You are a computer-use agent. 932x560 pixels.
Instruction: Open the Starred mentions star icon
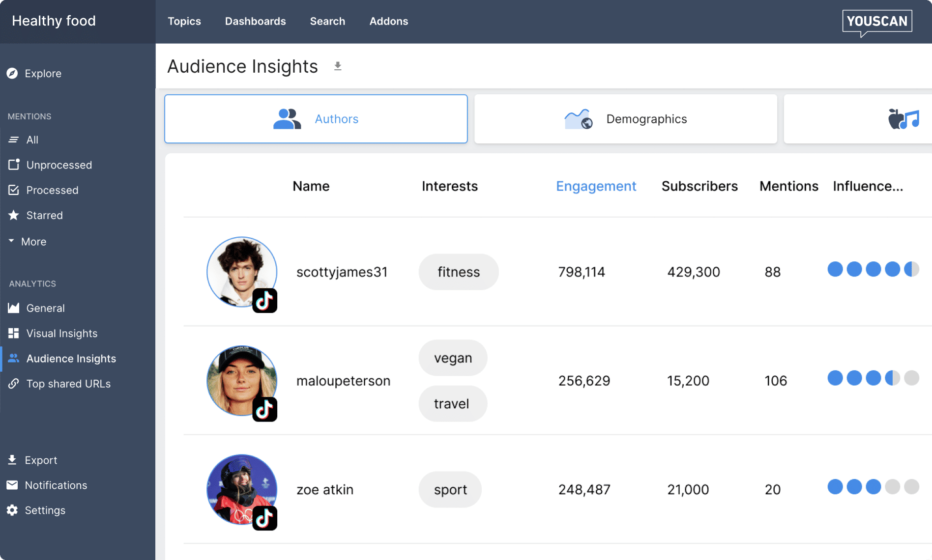point(14,215)
